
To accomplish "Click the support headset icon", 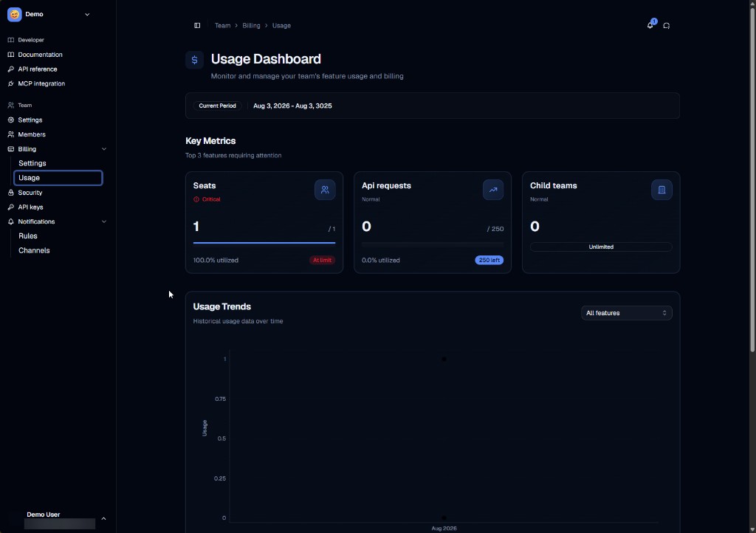I will (667, 26).
